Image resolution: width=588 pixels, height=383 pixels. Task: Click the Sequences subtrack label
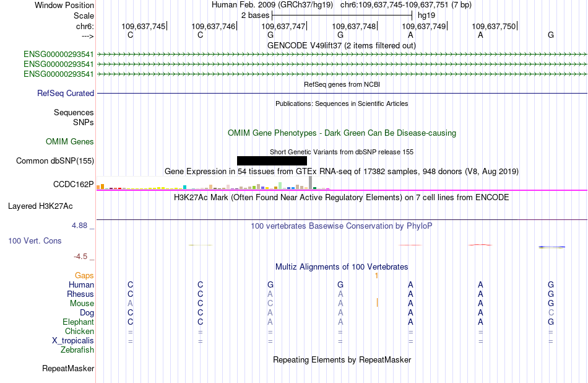click(x=74, y=112)
